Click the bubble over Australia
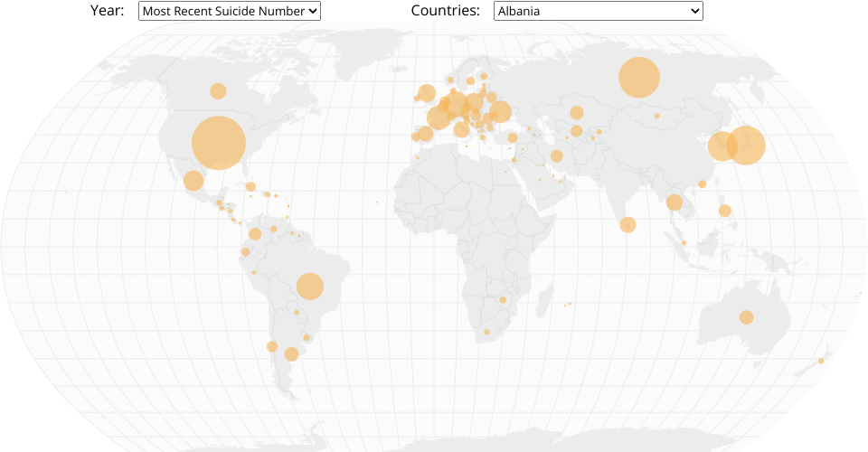 click(x=746, y=317)
